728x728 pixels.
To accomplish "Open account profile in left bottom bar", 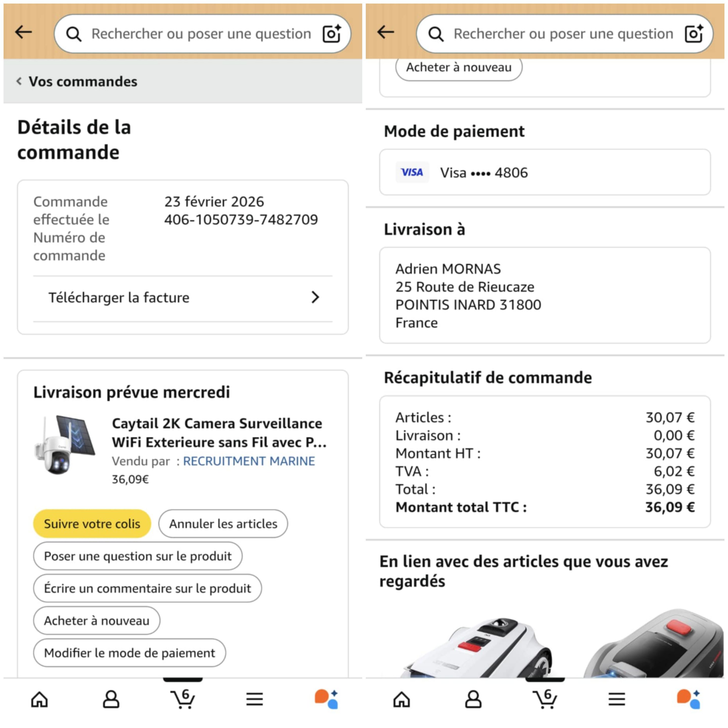I will [111, 699].
